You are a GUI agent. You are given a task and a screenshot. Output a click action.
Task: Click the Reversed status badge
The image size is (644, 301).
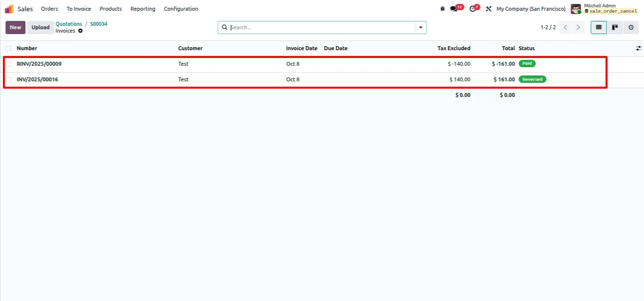tap(532, 79)
